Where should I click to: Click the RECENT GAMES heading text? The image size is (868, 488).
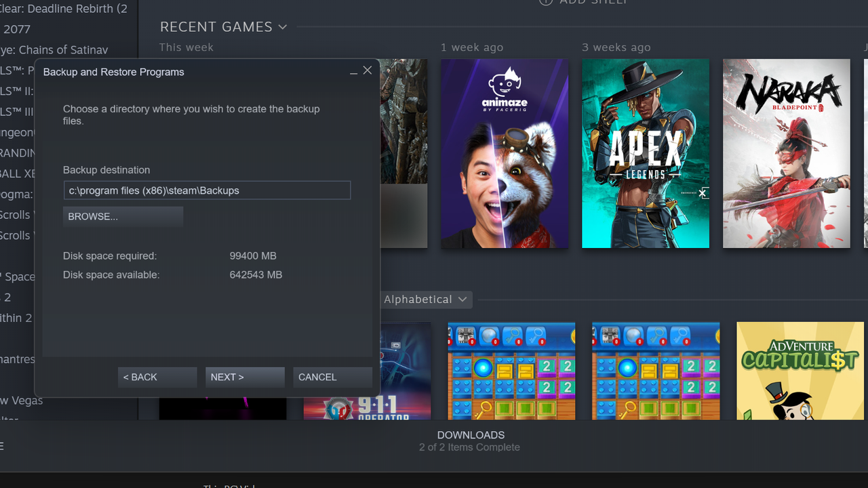[216, 27]
